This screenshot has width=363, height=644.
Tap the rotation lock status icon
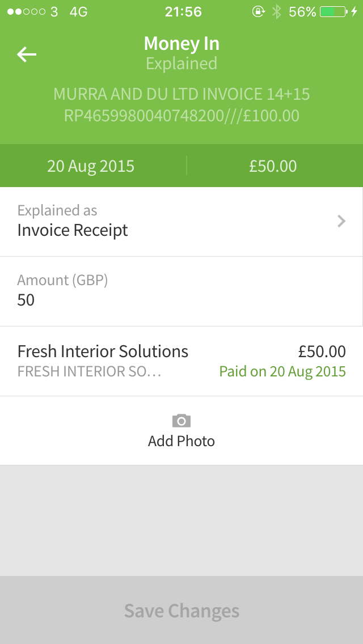(x=258, y=11)
